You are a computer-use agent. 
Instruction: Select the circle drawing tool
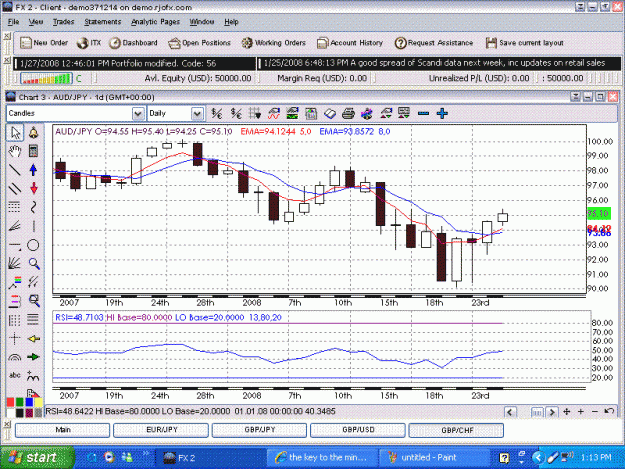pyautogui.click(x=33, y=245)
